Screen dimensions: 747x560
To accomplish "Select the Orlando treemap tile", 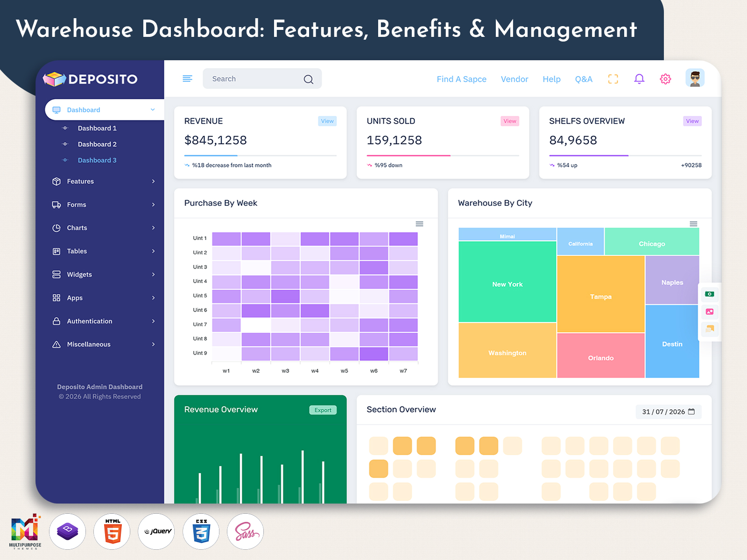I will [x=601, y=356].
